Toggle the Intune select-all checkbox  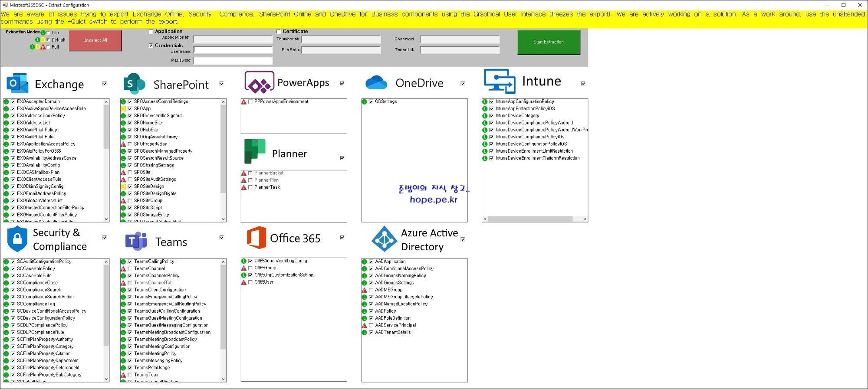pyautogui.click(x=583, y=83)
